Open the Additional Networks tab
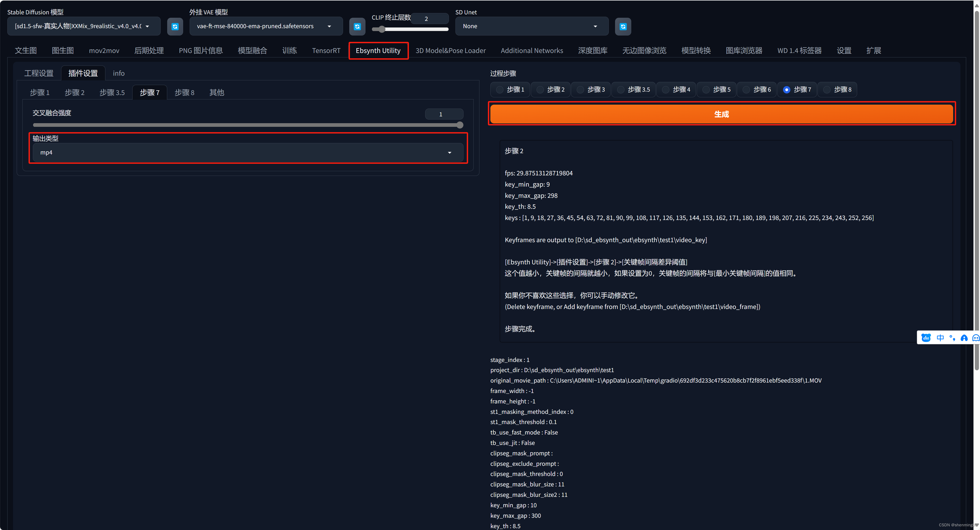Screen dimensions: 980x530 [532, 51]
